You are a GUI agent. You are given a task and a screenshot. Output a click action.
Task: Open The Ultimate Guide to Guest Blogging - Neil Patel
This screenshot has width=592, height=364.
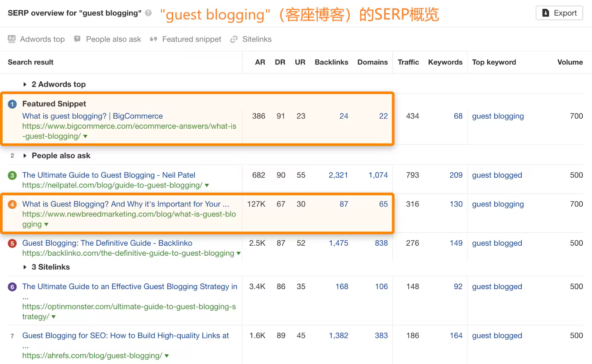tap(109, 175)
